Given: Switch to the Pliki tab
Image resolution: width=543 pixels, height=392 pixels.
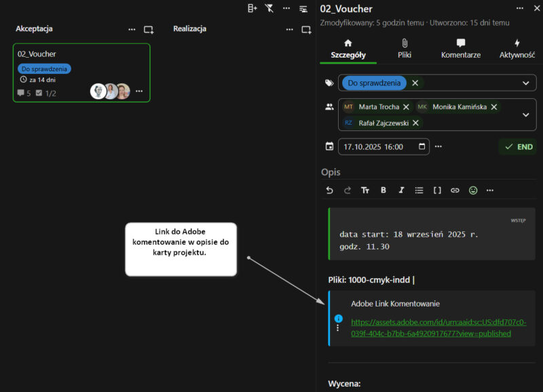Looking at the screenshot, I should [405, 49].
